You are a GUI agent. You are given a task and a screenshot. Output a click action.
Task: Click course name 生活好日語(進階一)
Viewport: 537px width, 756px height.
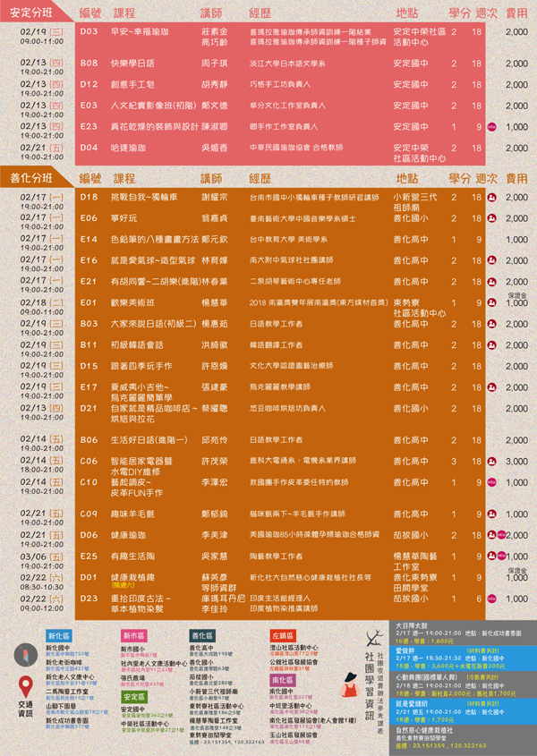(x=149, y=440)
